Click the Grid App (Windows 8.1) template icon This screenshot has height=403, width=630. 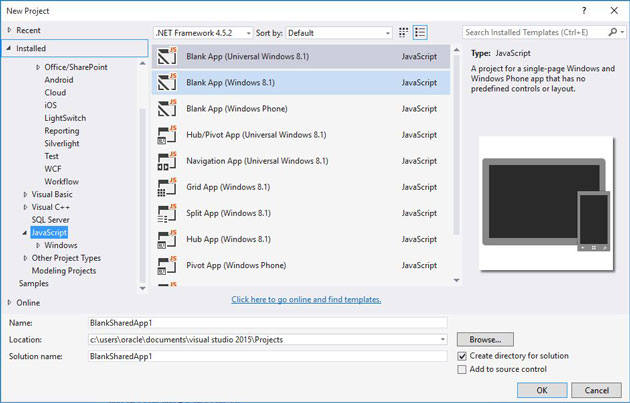(167, 187)
